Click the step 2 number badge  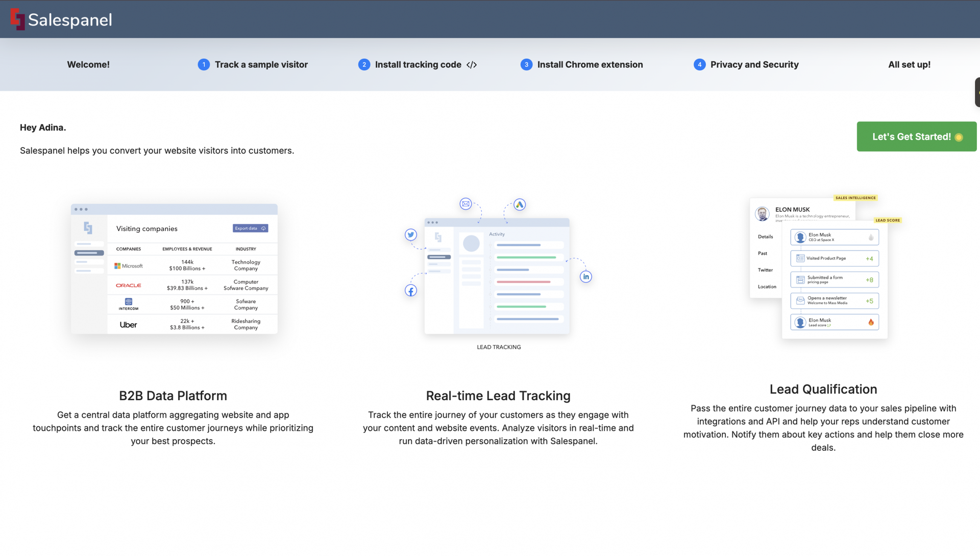coord(364,64)
